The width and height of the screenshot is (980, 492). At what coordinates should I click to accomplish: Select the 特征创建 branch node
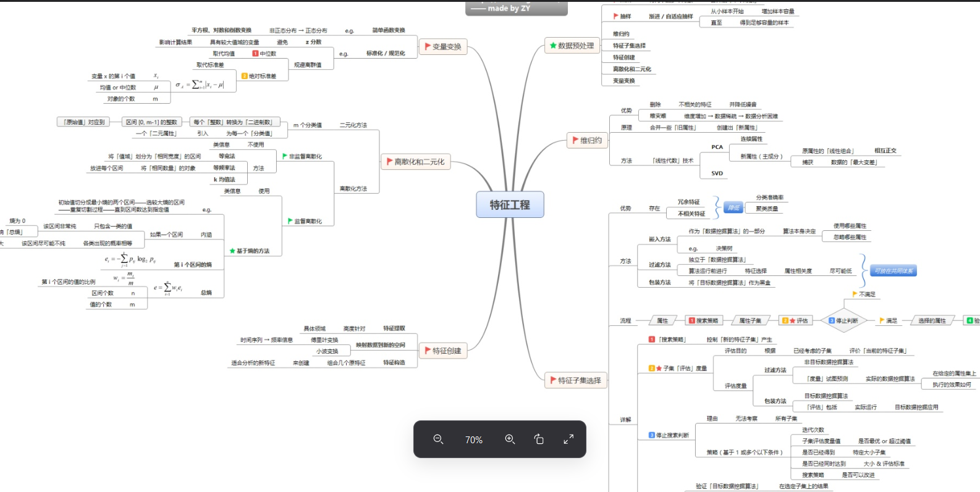443,351
